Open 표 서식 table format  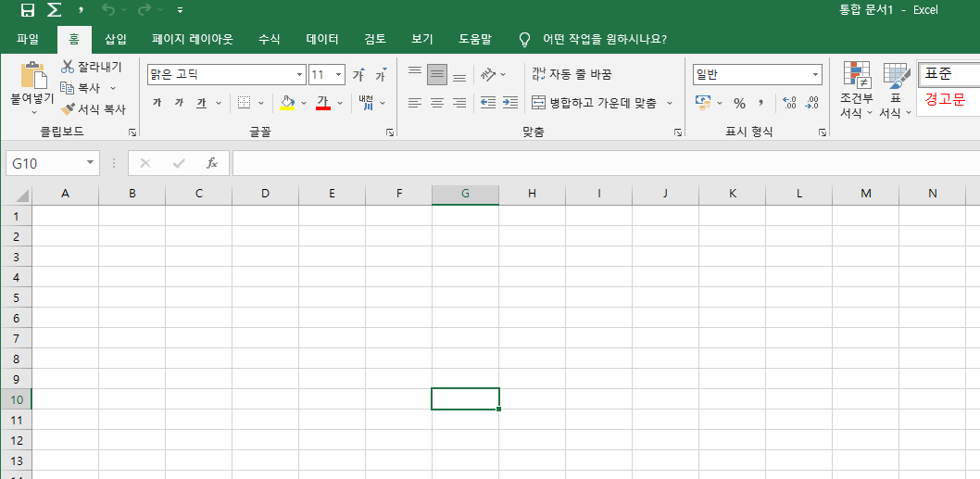896,90
